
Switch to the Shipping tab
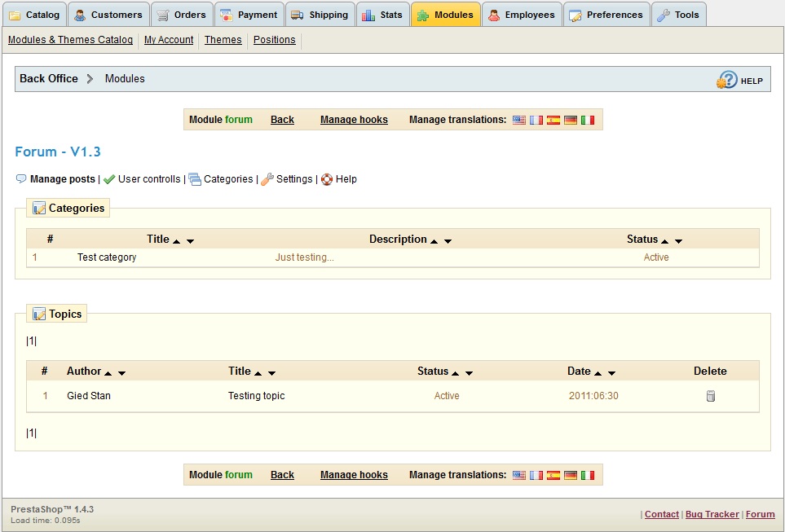pos(320,15)
